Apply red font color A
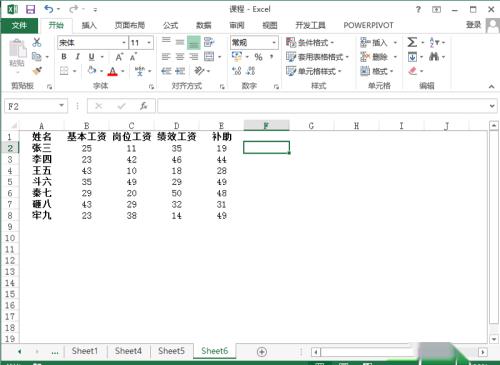 click(113, 71)
